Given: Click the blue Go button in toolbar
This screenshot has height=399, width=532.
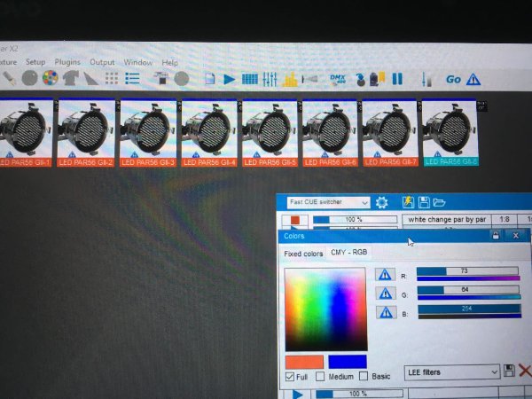Looking at the screenshot, I should 453,80.
